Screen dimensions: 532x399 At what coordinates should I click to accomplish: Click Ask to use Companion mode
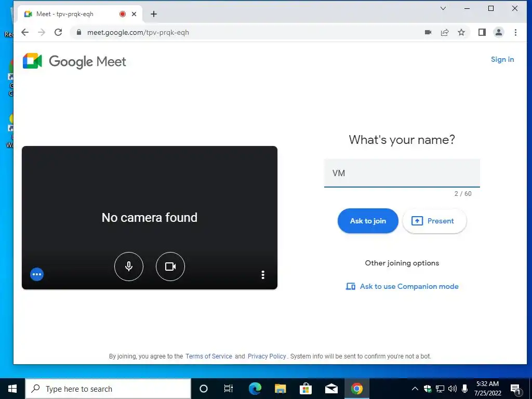(402, 286)
